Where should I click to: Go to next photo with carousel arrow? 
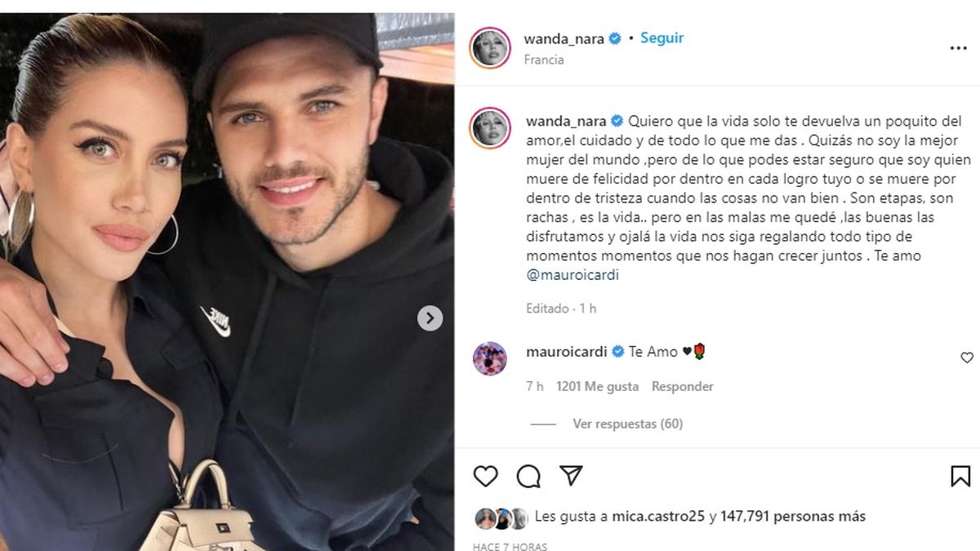click(x=430, y=318)
